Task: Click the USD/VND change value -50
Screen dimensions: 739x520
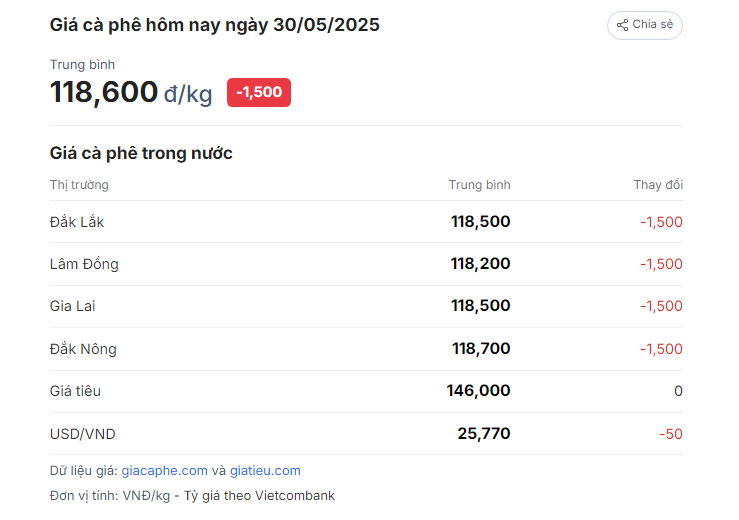Action: click(x=671, y=434)
